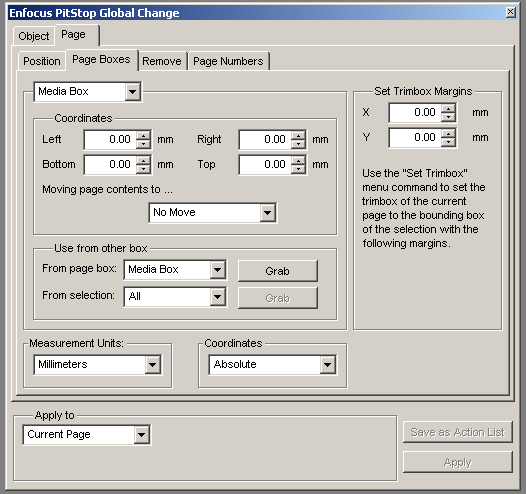The height and width of the screenshot is (494, 526).
Task: Click the Trimbox Y margin field
Action: [x=416, y=138]
